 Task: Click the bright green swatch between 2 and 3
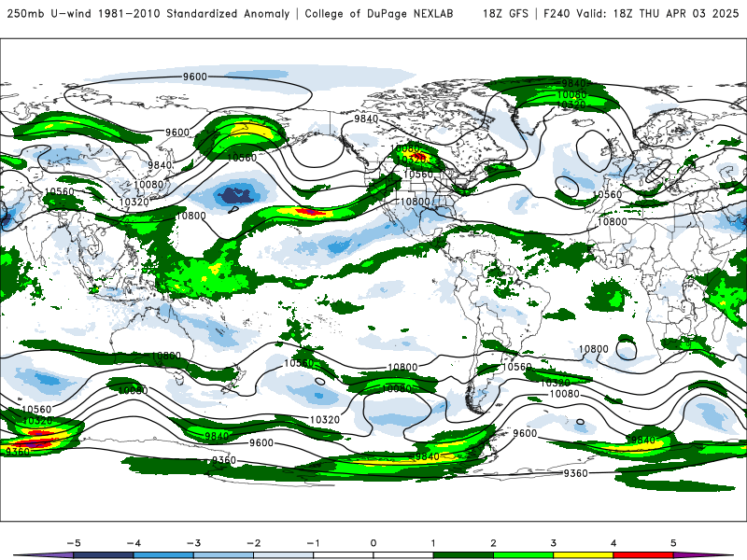524,555
